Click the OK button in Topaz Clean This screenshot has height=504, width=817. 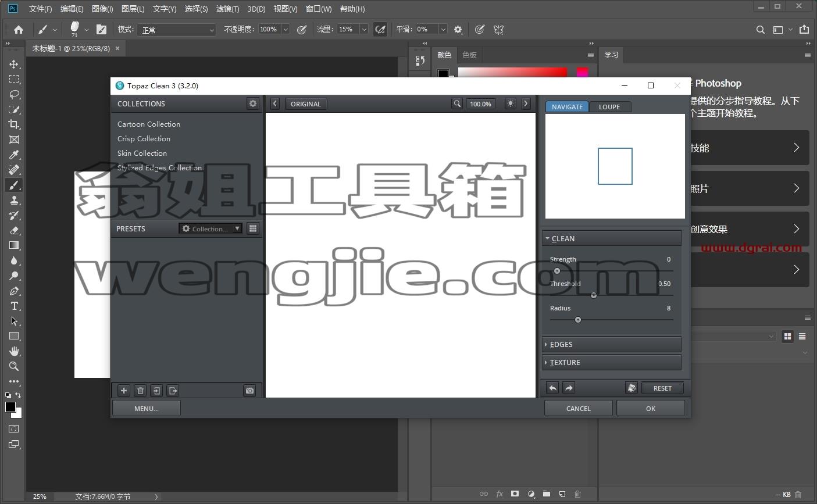(651, 408)
